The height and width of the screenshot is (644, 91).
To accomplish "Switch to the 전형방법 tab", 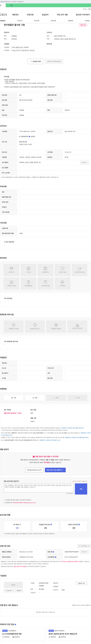I will (x=70, y=21).
